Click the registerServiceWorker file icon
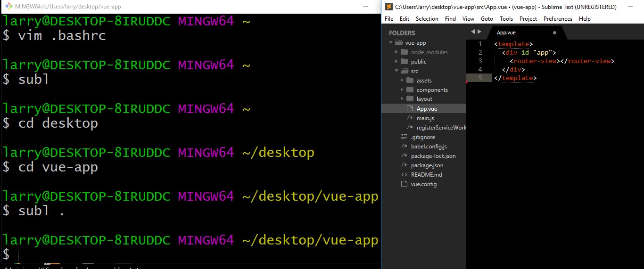This screenshot has width=644, height=269. [410, 127]
